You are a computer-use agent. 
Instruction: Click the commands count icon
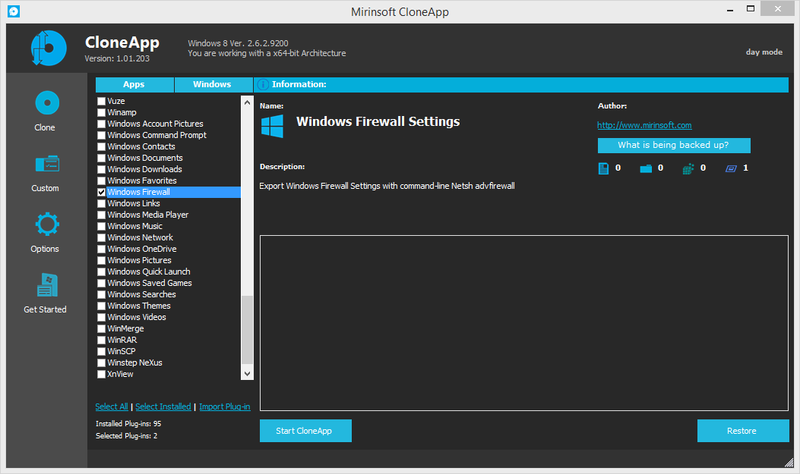pyautogui.click(x=731, y=168)
